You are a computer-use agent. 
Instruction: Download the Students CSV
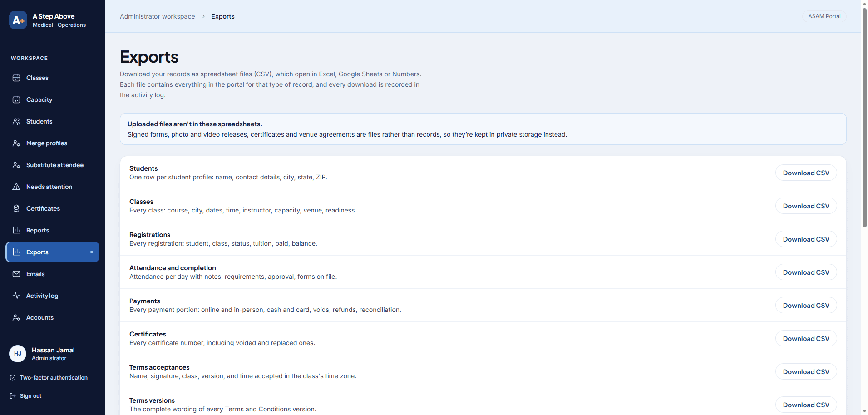[x=806, y=173]
